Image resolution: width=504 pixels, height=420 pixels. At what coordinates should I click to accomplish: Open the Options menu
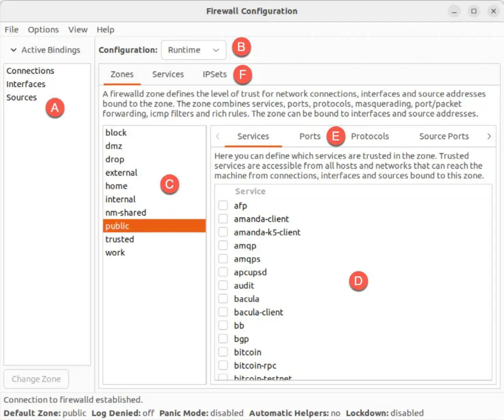click(43, 30)
